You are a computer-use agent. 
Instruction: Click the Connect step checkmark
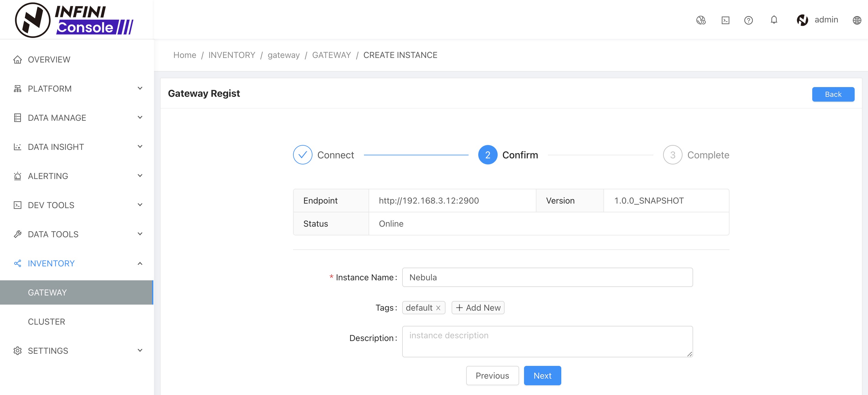coord(302,155)
